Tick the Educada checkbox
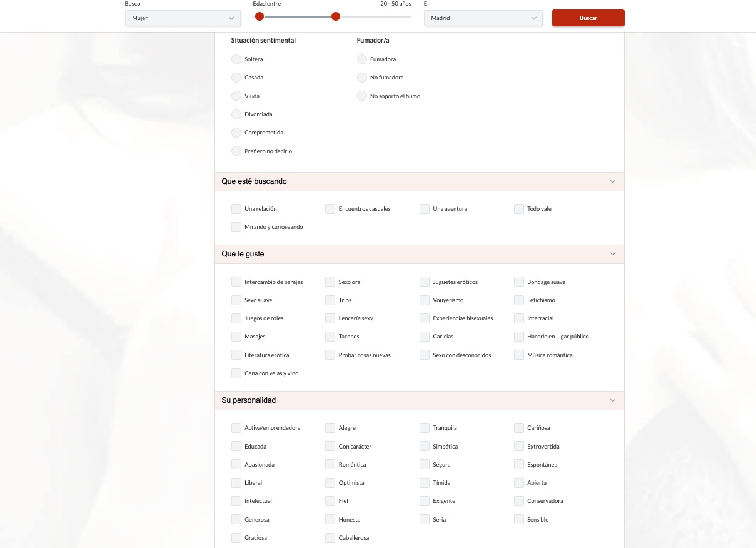Image resolution: width=756 pixels, height=548 pixels. pyautogui.click(x=236, y=447)
